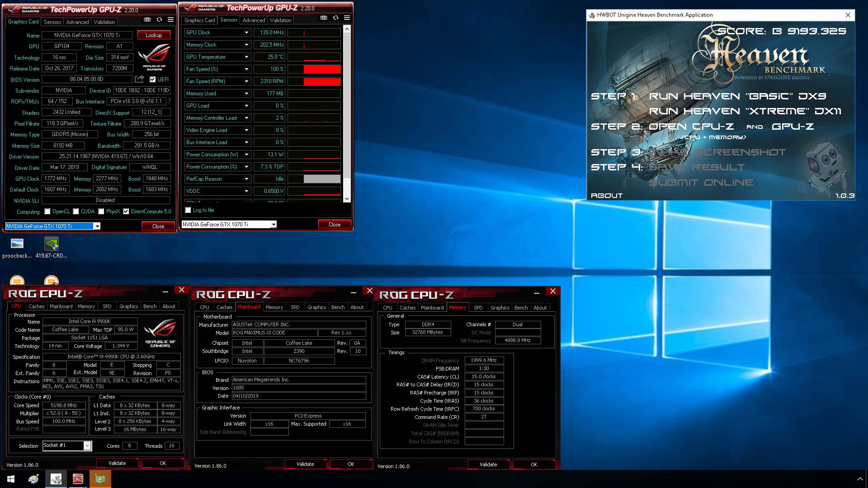Open Power Consumption (W) sensor dropdown
The image size is (868, 488).
pyautogui.click(x=246, y=155)
